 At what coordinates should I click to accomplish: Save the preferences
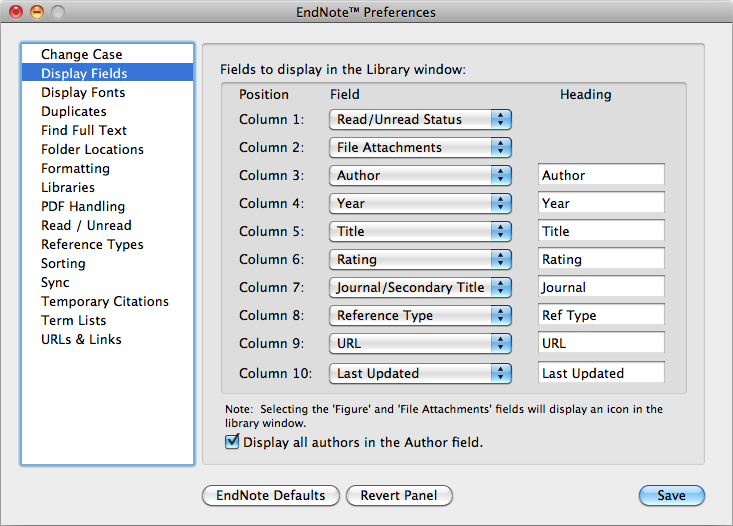[672, 496]
